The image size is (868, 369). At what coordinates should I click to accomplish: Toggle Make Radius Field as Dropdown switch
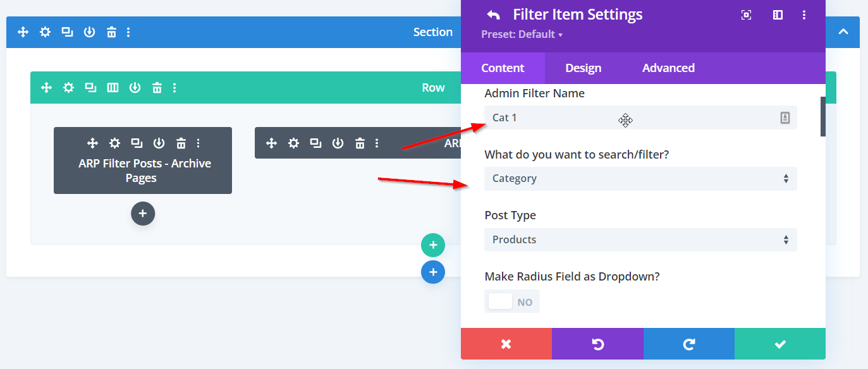click(x=511, y=301)
